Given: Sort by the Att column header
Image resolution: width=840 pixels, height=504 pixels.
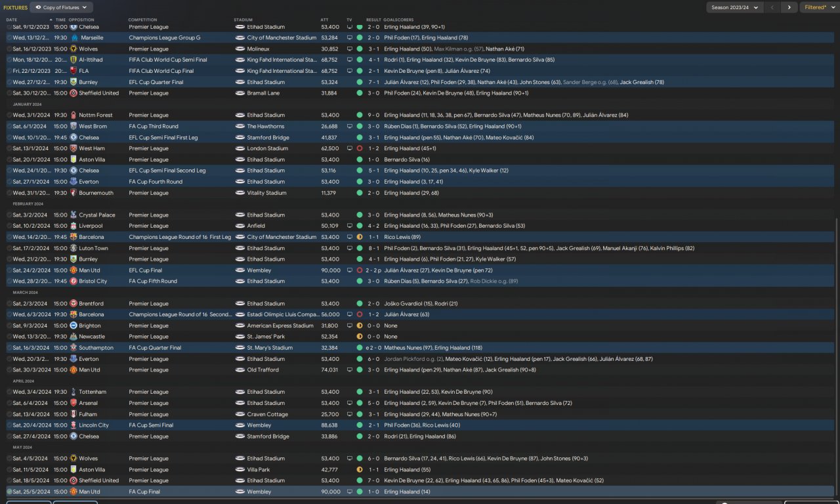Looking at the screenshot, I should [x=325, y=20].
